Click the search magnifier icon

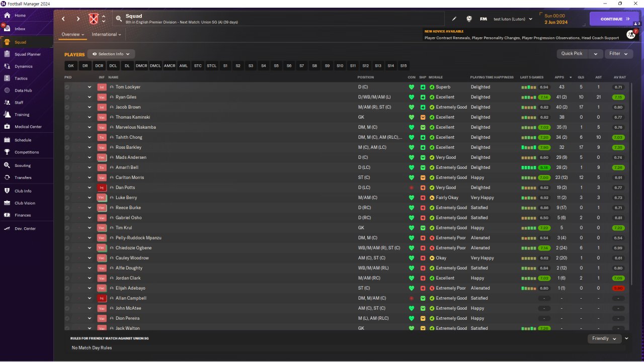point(119,19)
